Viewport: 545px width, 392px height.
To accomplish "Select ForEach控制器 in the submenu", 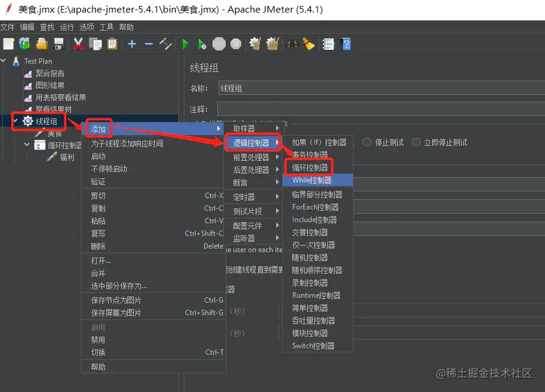I will (x=318, y=207).
